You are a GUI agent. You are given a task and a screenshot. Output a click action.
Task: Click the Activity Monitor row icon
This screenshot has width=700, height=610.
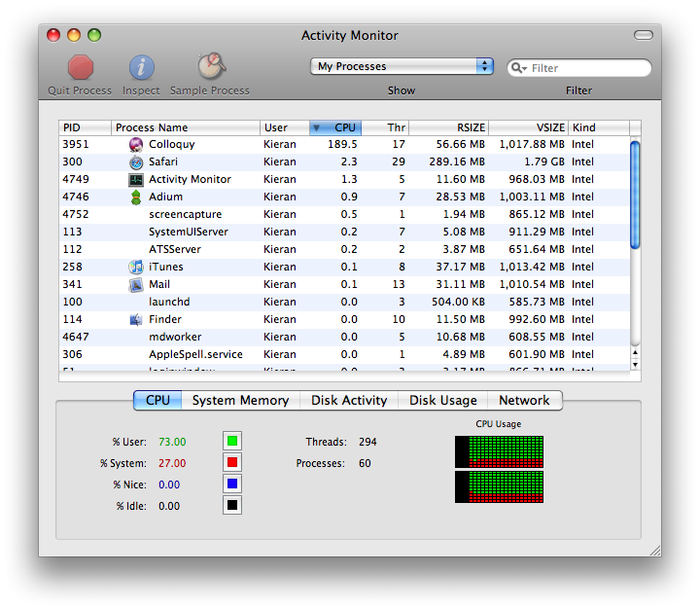(136, 180)
